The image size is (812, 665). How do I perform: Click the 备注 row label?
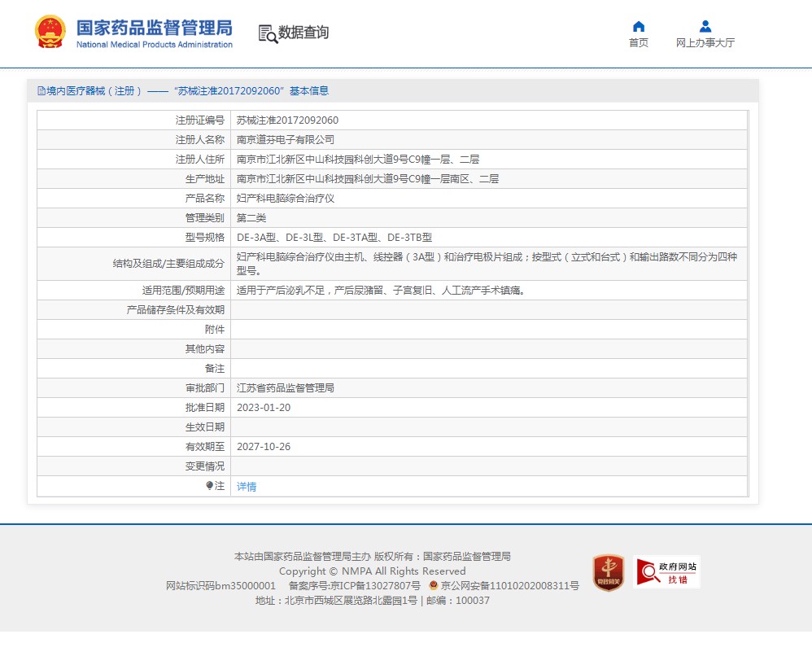pos(215,369)
